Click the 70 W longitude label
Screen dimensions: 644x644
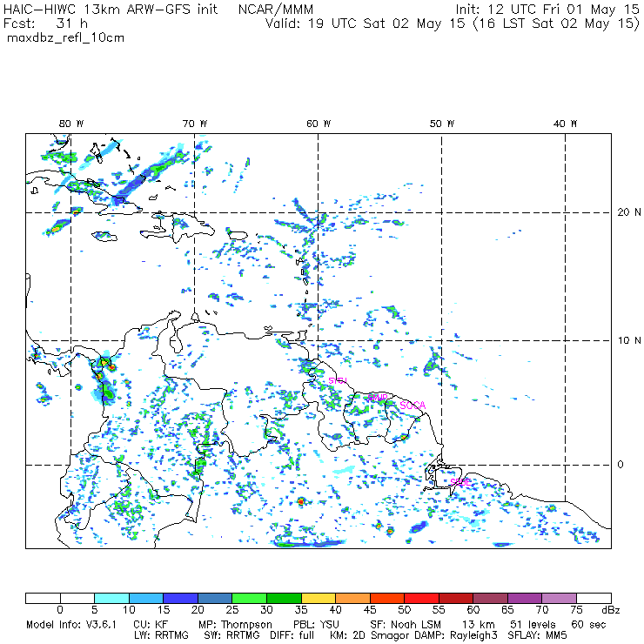coord(195,124)
